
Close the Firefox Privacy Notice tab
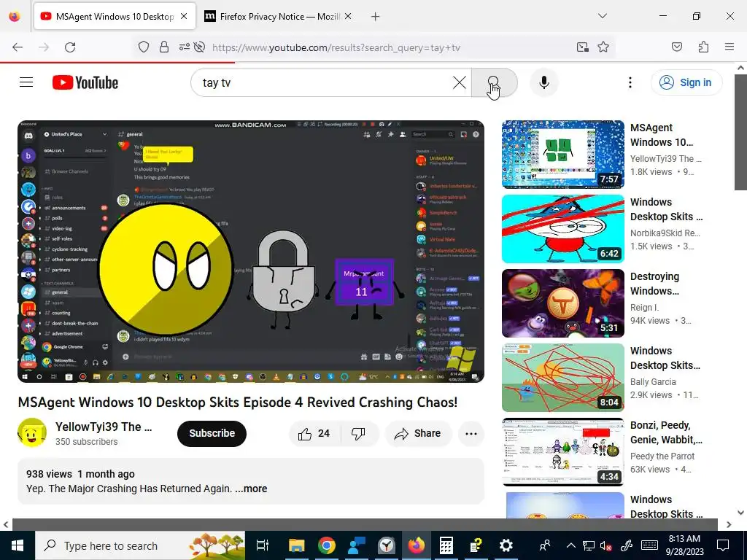pyautogui.click(x=348, y=17)
